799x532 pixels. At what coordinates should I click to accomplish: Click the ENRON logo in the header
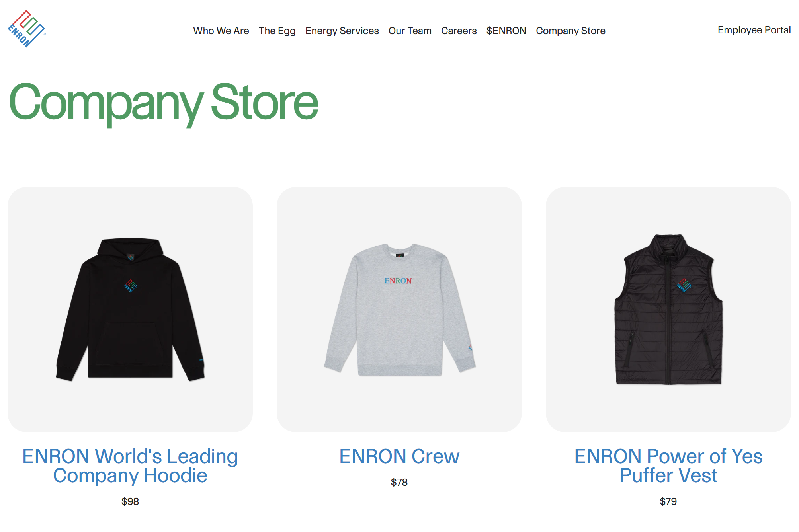[x=27, y=29]
